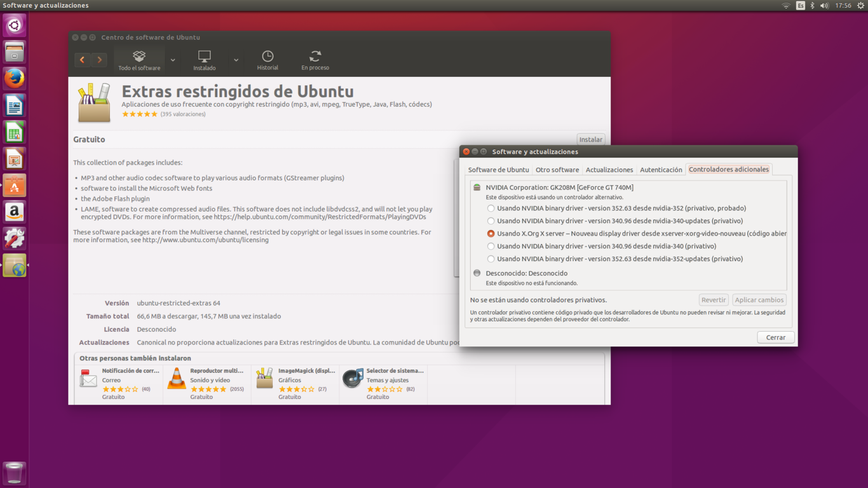
Task: Open the system session gear menu
Action: point(860,6)
